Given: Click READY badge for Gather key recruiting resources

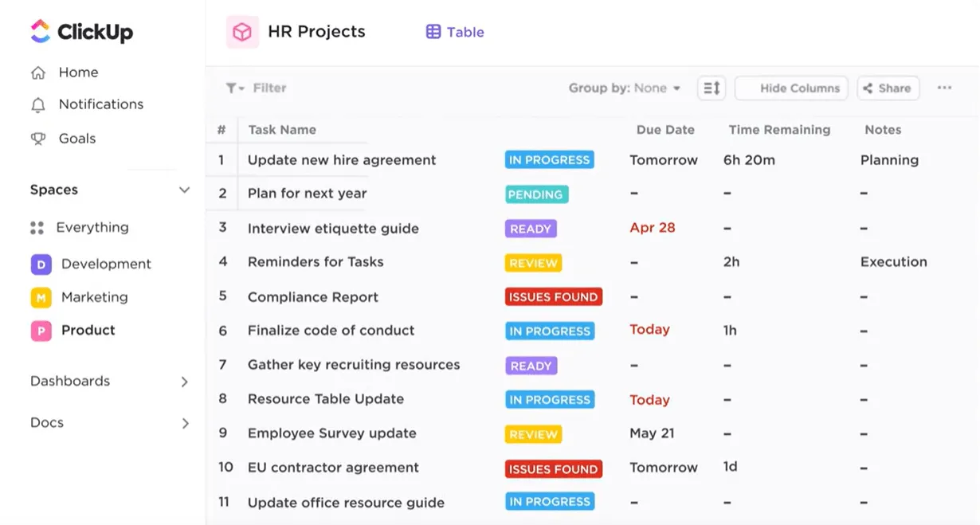Looking at the screenshot, I should coord(531,366).
